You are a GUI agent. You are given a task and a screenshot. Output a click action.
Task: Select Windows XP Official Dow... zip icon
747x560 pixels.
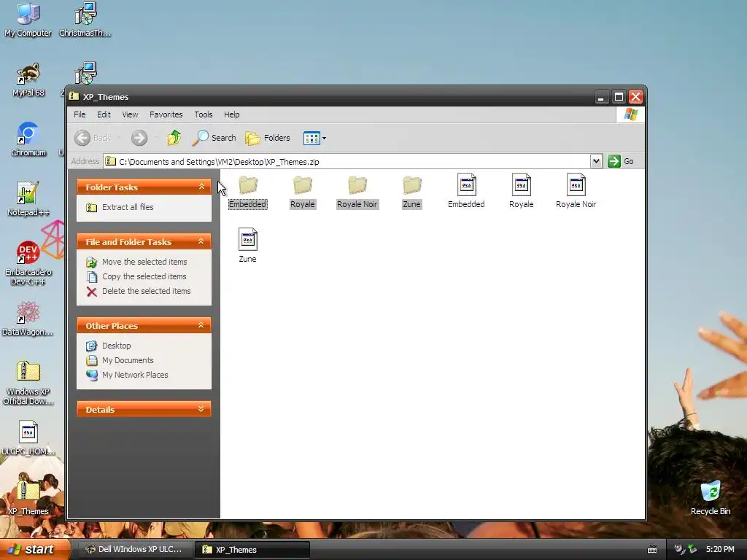pyautogui.click(x=28, y=383)
